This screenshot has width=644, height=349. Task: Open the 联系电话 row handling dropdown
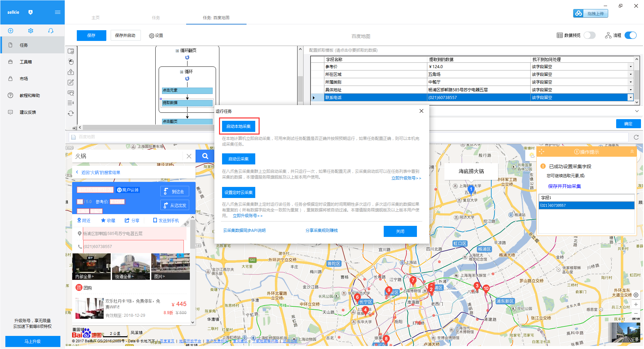point(631,98)
